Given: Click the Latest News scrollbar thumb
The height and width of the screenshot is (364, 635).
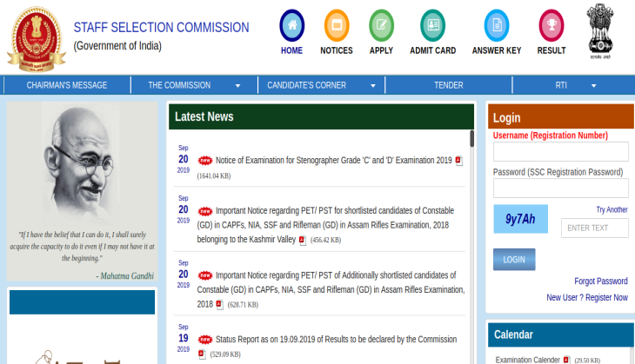Looking at the screenshot, I should pos(471,139).
